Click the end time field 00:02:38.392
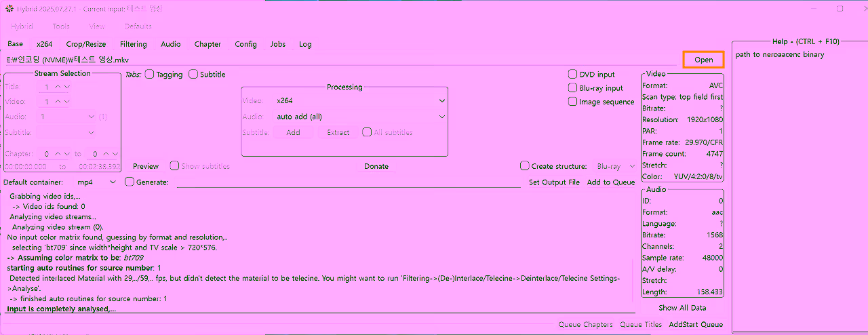Image resolution: width=868 pixels, height=335 pixels. click(x=99, y=167)
